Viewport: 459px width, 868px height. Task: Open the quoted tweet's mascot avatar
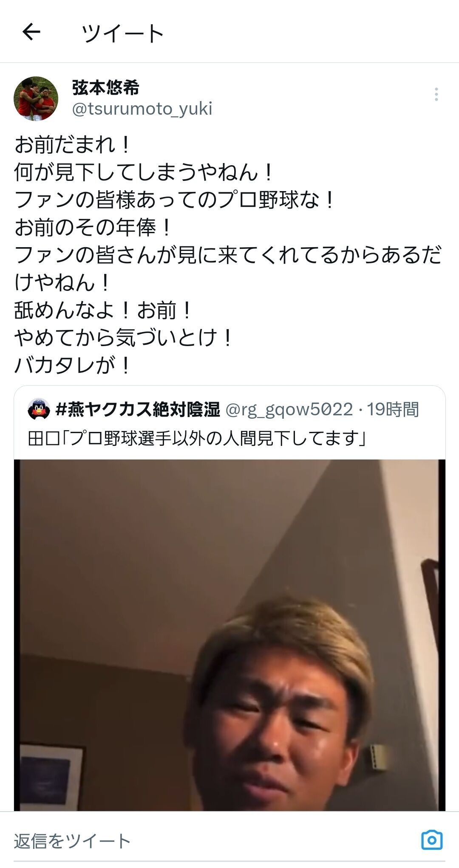click(x=39, y=410)
